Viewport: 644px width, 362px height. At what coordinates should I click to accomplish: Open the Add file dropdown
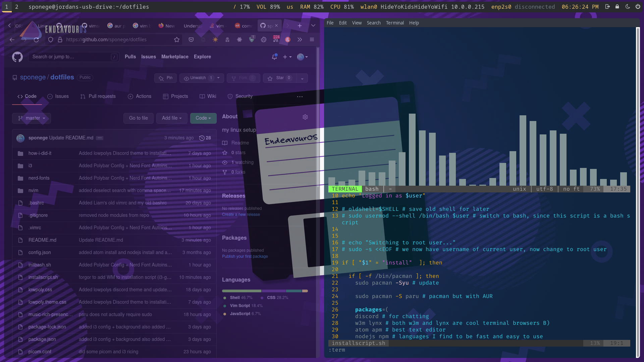171,118
